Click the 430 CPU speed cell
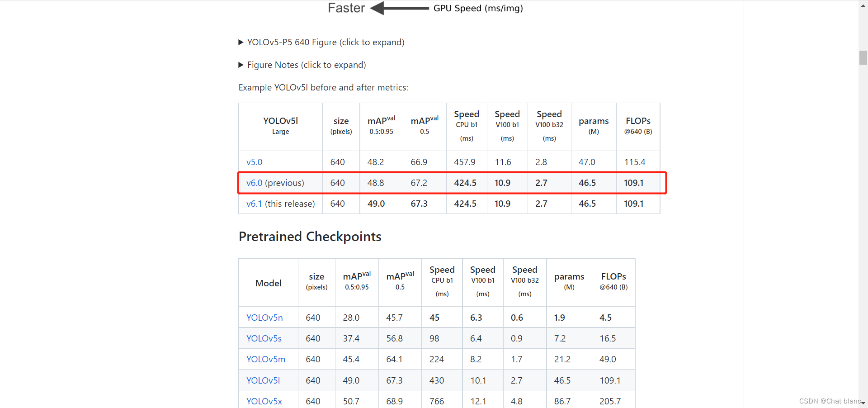This screenshot has width=868, height=408. click(x=442, y=380)
